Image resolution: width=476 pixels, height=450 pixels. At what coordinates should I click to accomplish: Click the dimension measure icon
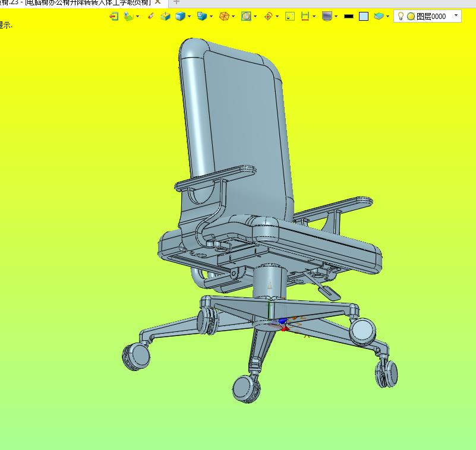pos(305,16)
